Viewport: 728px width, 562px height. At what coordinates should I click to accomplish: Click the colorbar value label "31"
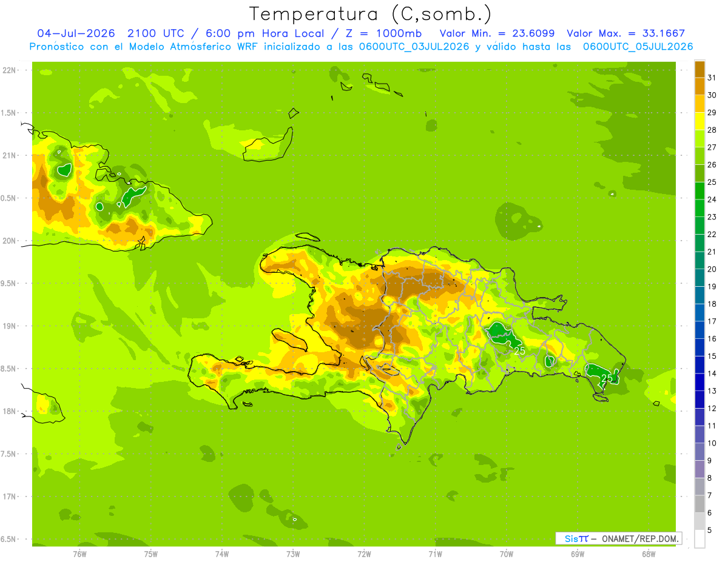[x=712, y=78]
